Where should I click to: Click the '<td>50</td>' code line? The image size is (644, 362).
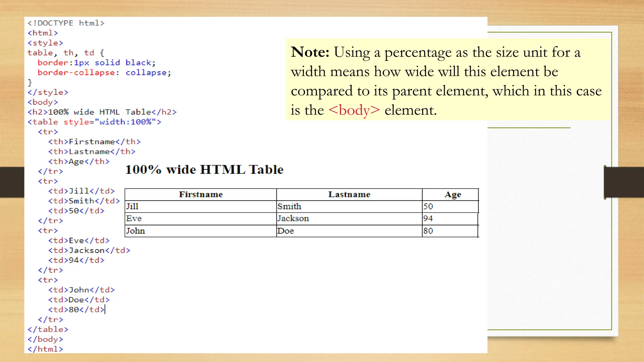click(x=76, y=211)
